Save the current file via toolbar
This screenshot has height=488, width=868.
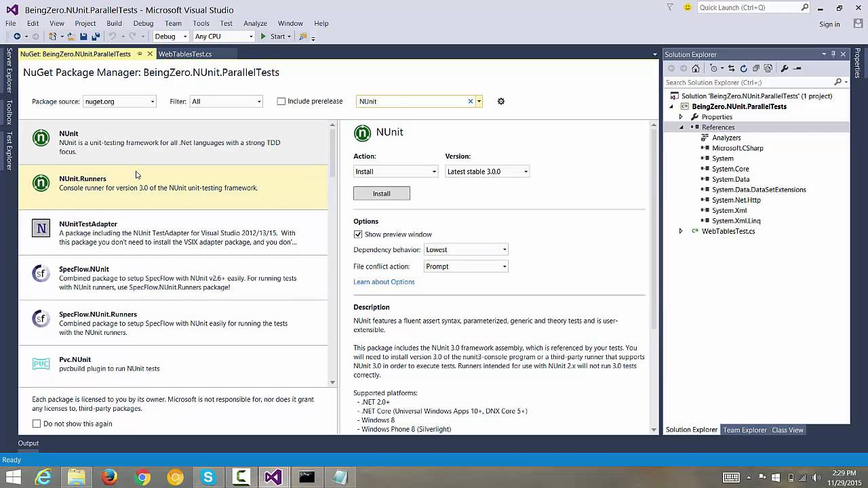[x=83, y=37]
